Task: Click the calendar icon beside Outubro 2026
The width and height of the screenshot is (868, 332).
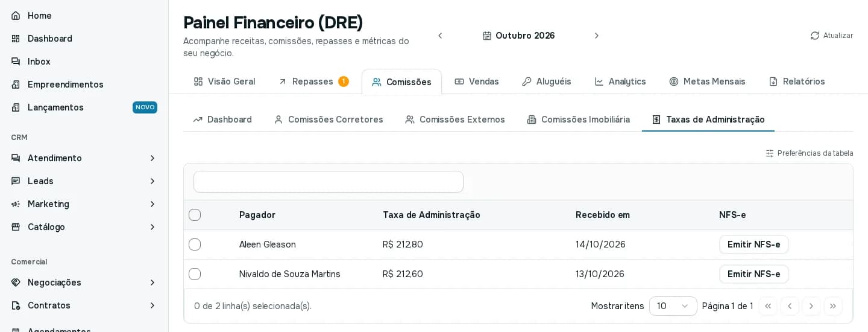Action: [x=487, y=36]
